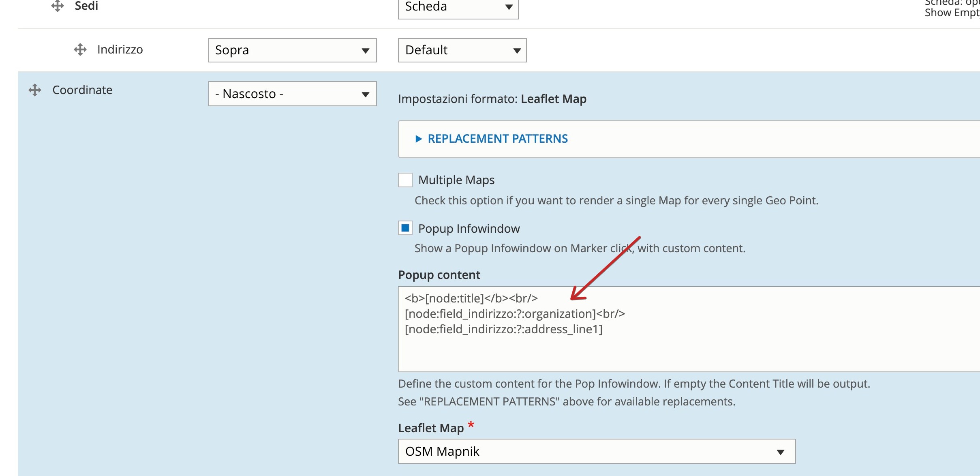980x476 pixels.
Task: Click the arrow icon on the Nascosto selector
Action: 364,94
